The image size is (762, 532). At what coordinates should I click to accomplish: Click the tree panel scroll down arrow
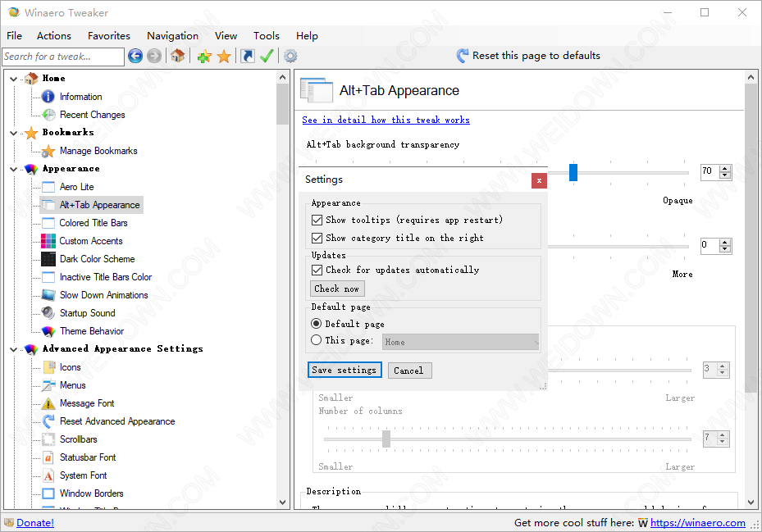point(283,502)
